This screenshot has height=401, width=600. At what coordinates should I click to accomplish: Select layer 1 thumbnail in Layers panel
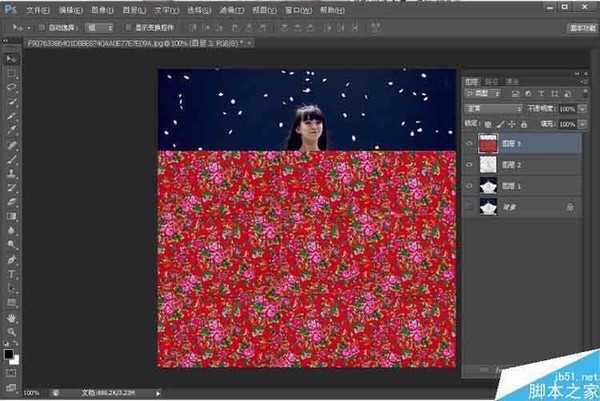click(x=489, y=185)
